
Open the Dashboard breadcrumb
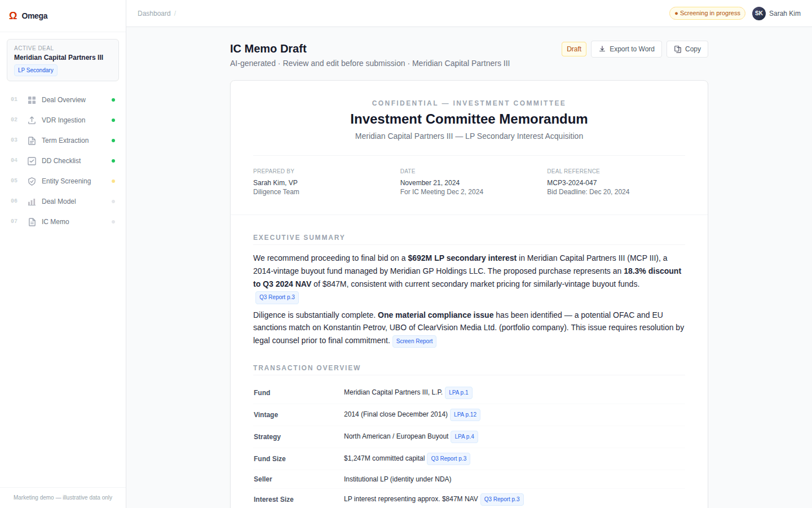[154, 13]
